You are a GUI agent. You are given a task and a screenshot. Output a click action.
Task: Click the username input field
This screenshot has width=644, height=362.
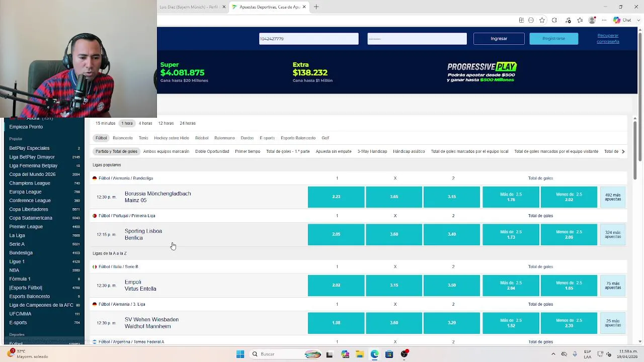(x=308, y=39)
